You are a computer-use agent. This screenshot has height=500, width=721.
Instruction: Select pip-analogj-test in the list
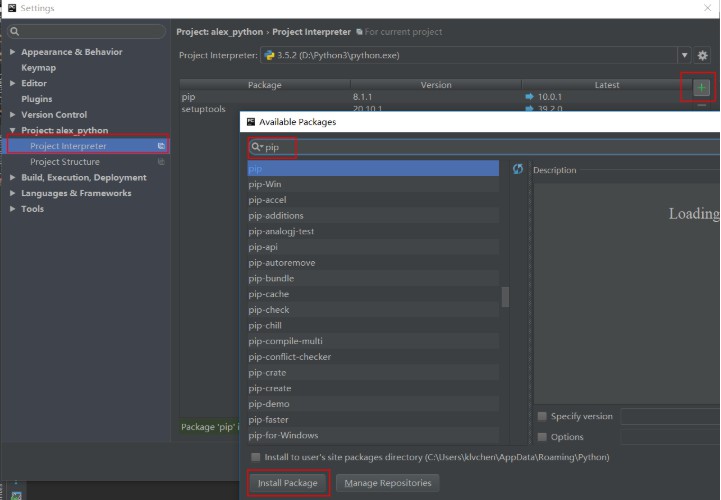click(373, 231)
